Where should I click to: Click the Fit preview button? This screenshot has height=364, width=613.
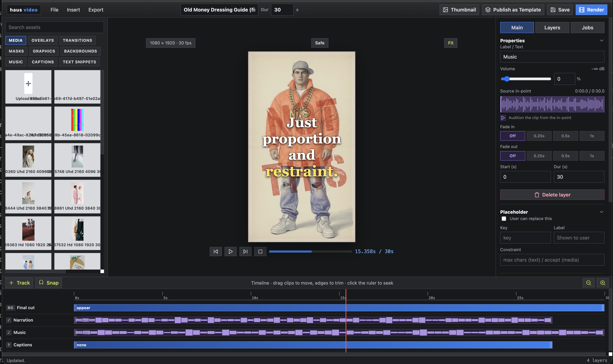(x=451, y=43)
